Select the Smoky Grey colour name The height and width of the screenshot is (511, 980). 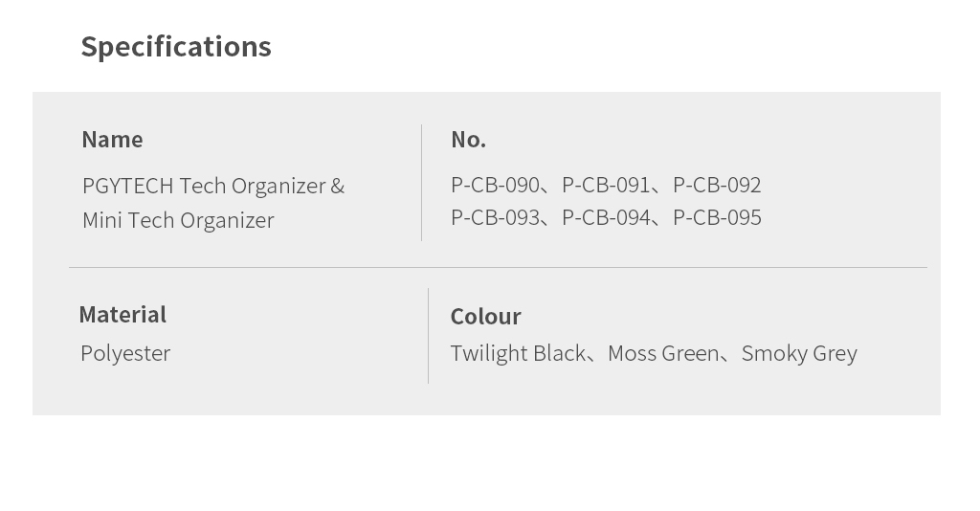pos(799,353)
